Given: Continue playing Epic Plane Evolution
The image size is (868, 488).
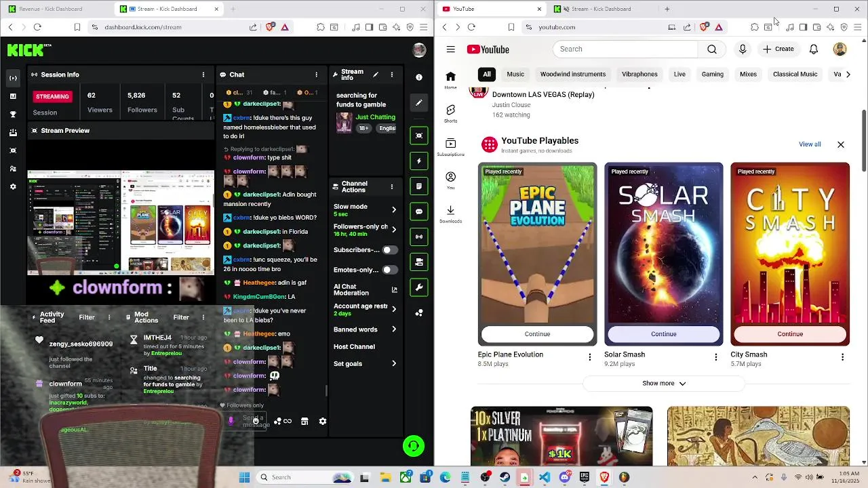Looking at the screenshot, I should (x=537, y=333).
